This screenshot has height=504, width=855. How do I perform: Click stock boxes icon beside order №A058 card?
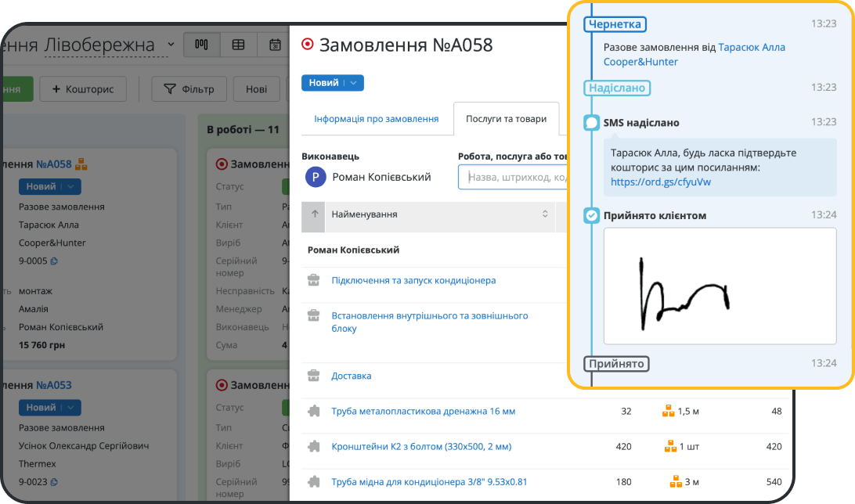coord(81,164)
